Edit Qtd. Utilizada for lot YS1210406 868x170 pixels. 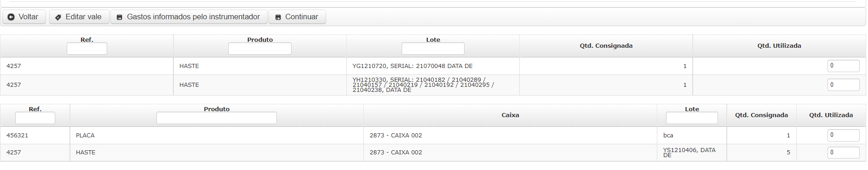tap(844, 153)
